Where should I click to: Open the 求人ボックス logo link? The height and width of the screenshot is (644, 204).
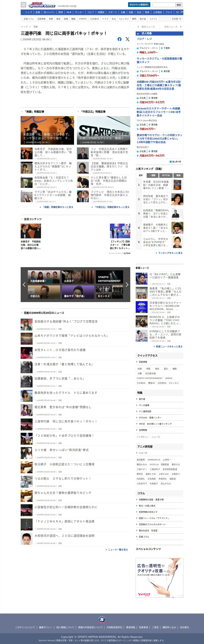175,162
